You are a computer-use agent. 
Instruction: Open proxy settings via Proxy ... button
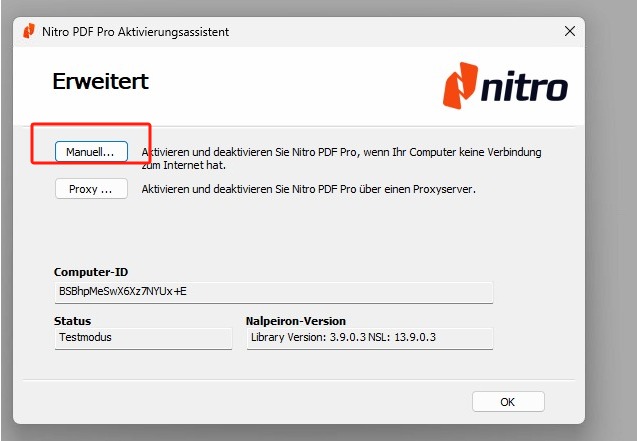pyautogui.click(x=91, y=189)
